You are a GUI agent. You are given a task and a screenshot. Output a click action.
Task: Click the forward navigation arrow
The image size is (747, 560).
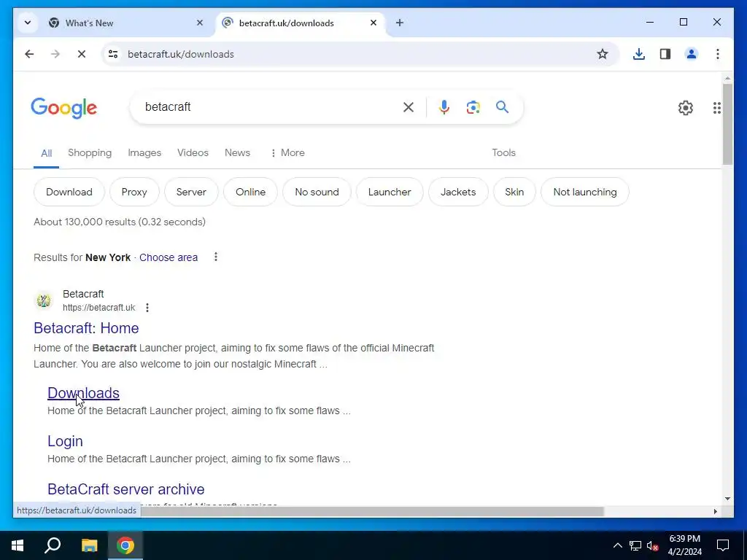point(55,54)
